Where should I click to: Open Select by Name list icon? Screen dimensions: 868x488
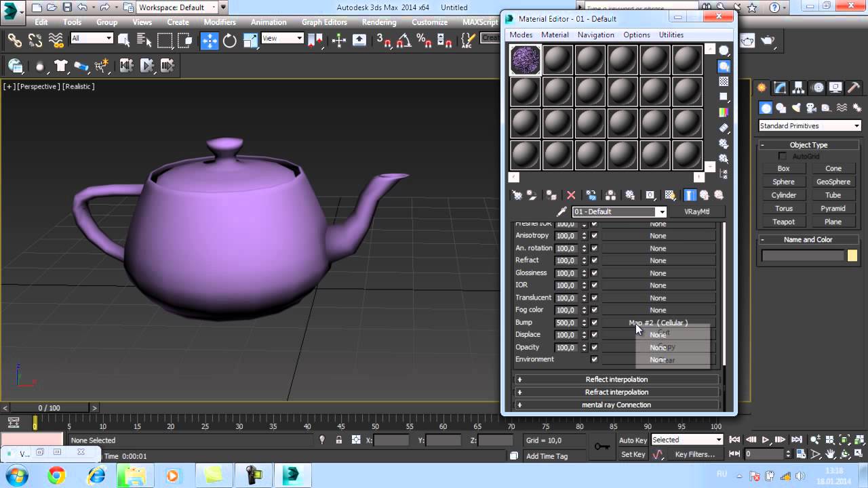143,41
